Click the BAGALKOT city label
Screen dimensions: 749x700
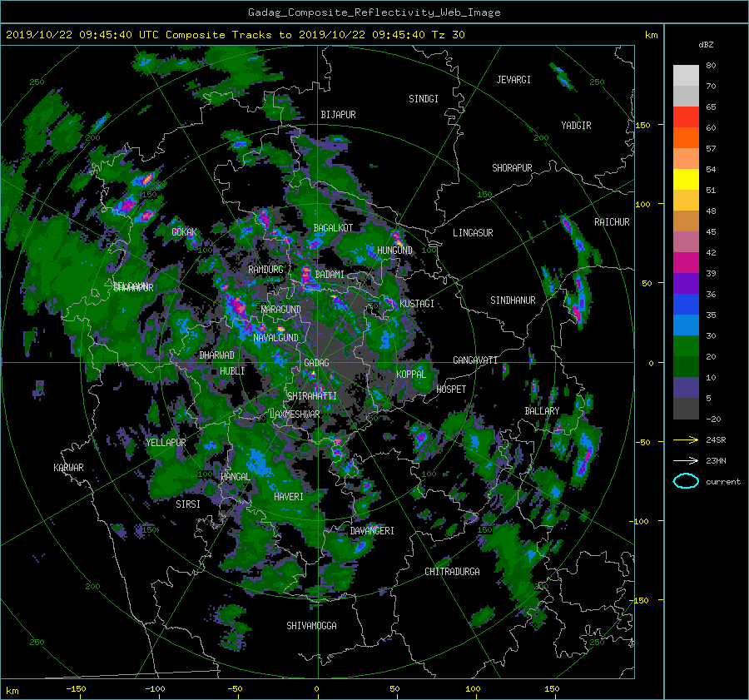pyautogui.click(x=333, y=228)
